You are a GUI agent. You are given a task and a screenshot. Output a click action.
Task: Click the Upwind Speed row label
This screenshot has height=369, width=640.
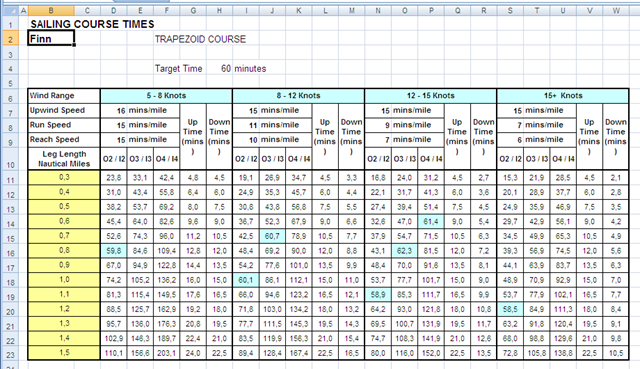[64, 110]
